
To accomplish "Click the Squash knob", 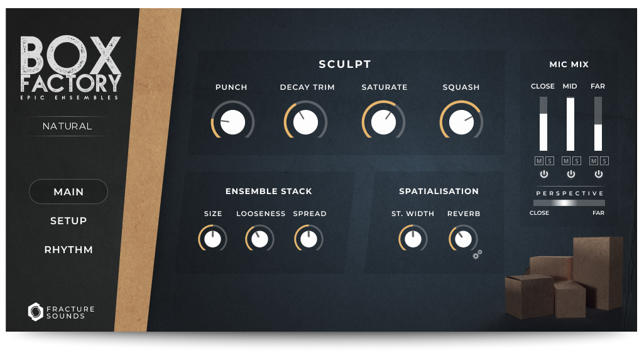I will pyautogui.click(x=461, y=122).
